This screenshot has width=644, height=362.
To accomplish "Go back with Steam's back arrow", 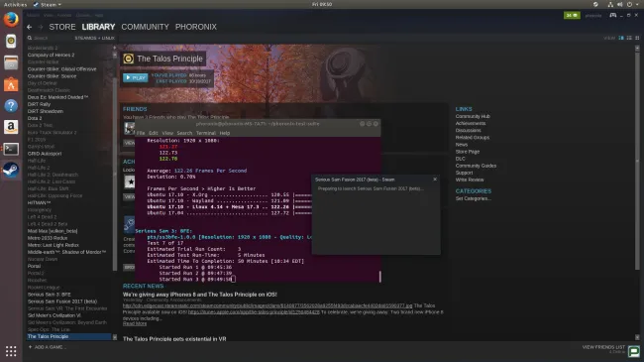I will (29, 27).
